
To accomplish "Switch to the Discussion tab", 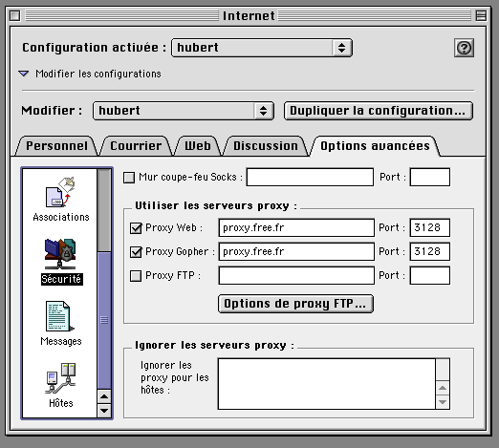I will click(x=266, y=146).
